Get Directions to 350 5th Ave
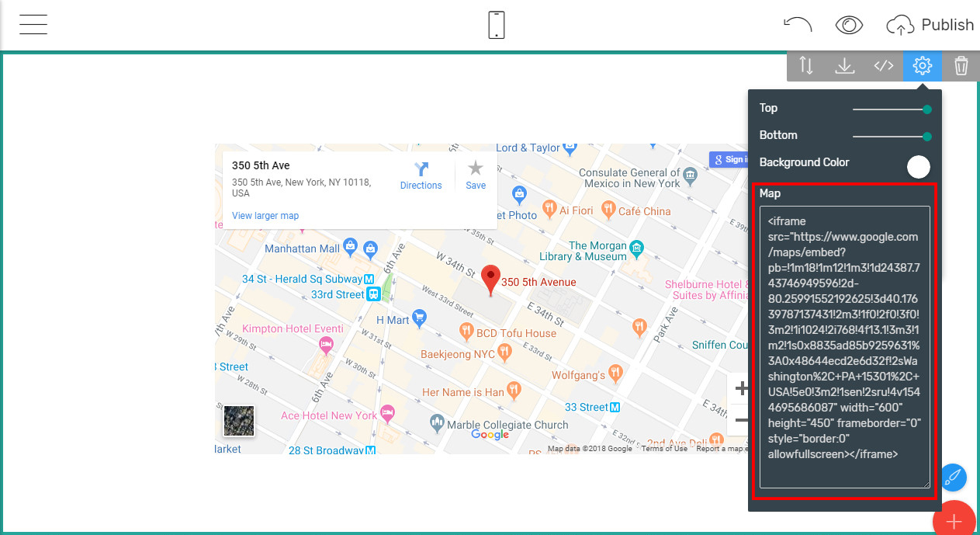 pos(421,175)
